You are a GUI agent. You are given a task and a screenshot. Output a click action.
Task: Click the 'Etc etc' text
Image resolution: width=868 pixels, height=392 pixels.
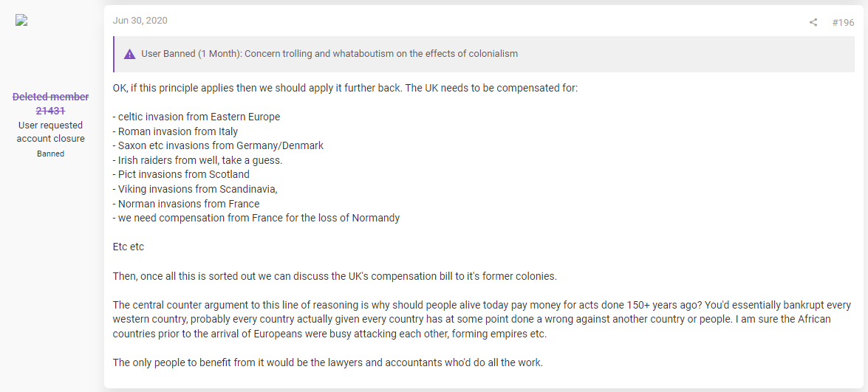129,247
